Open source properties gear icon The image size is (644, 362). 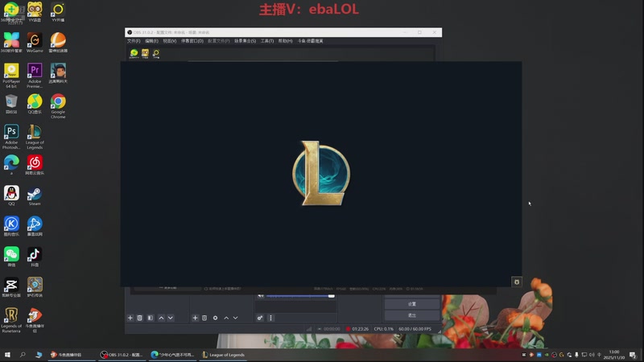tap(215, 318)
